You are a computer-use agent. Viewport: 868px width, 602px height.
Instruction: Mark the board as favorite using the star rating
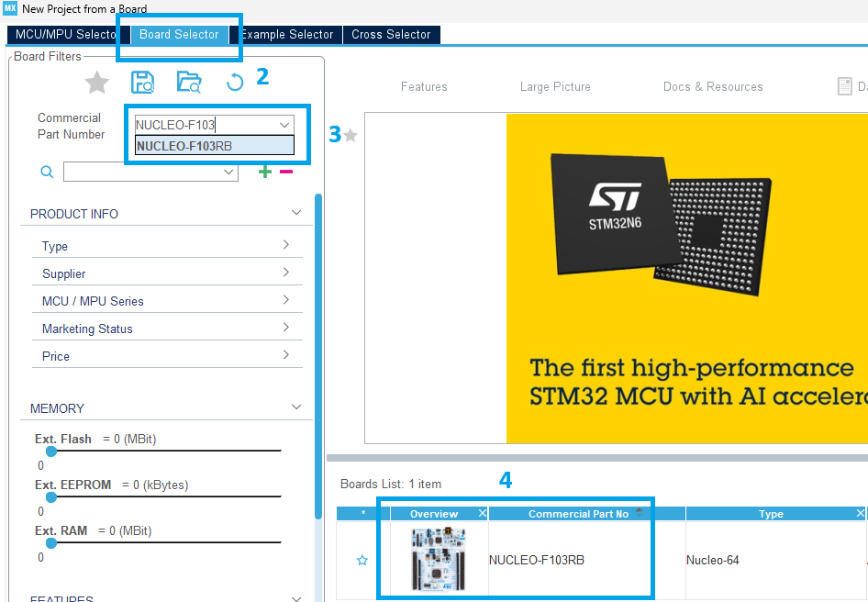(351, 134)
